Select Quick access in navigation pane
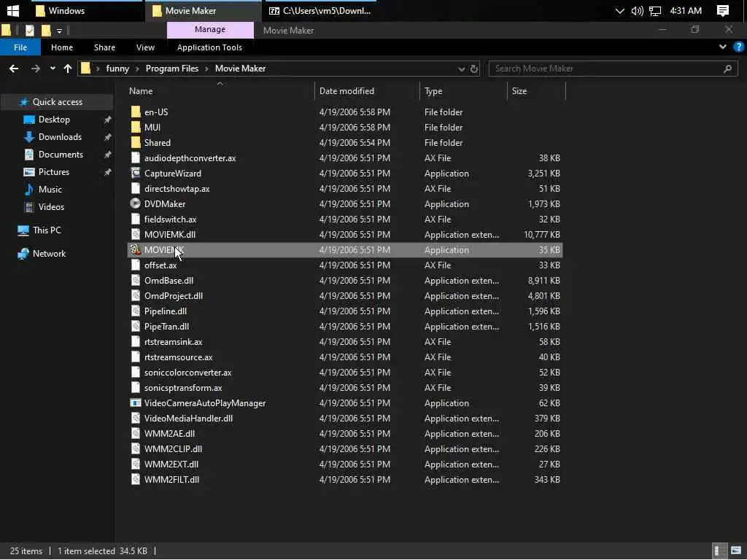The width and height of the screenshot is (747, 560). click(x=57, y=102)
